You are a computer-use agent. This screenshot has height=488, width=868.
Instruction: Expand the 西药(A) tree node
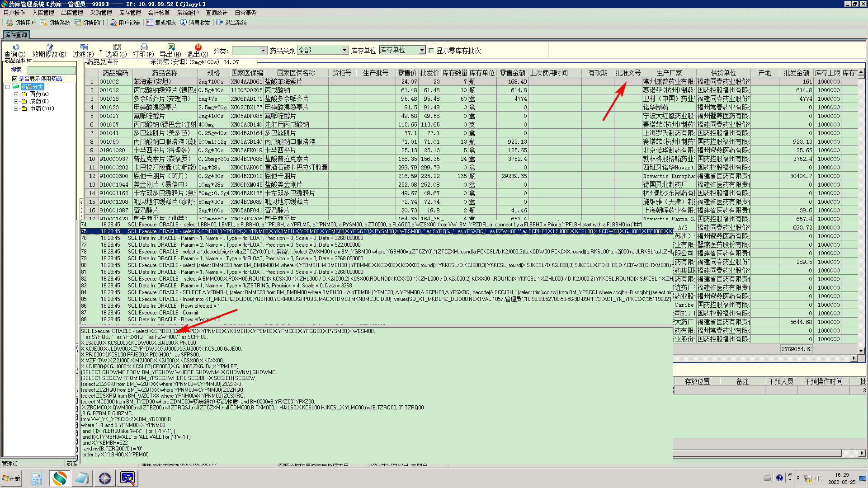pos(16,94)
